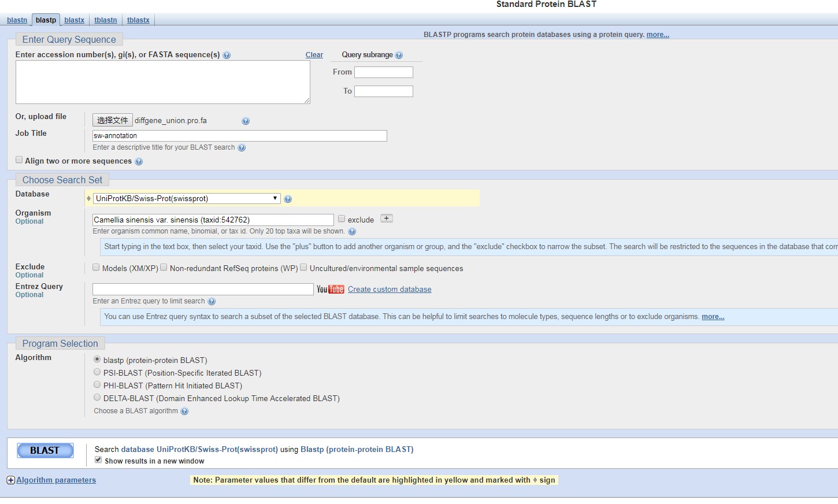Click plus icon beside Algorithm parameters
The image size is (838, 504).
[10, 480]
